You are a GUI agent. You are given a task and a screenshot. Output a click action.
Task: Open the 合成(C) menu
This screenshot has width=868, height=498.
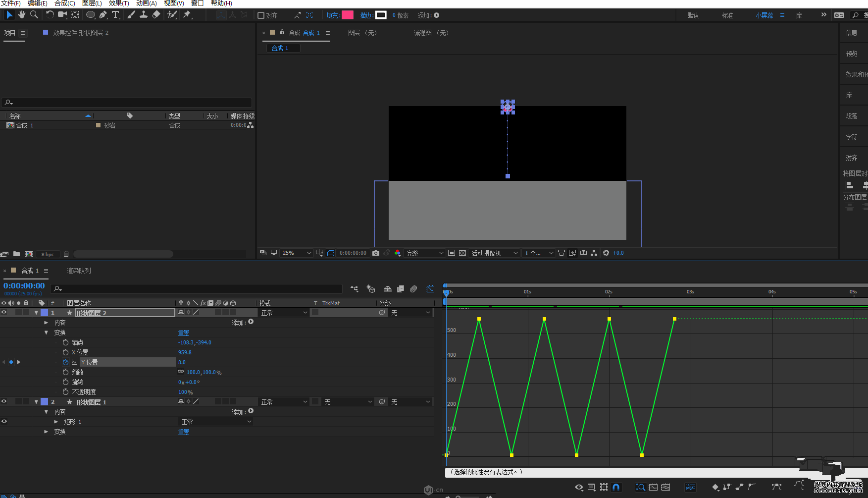[x=65, y=3]
